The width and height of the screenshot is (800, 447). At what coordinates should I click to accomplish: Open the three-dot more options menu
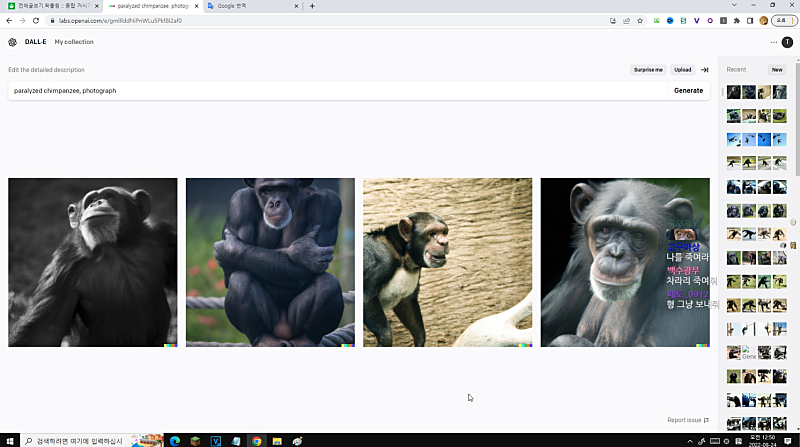pos(773,42)
